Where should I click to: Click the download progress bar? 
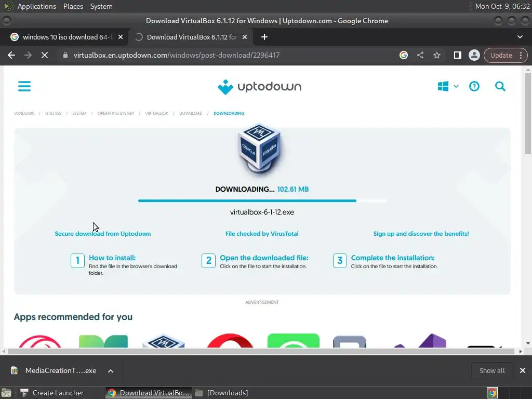(262, 201)
